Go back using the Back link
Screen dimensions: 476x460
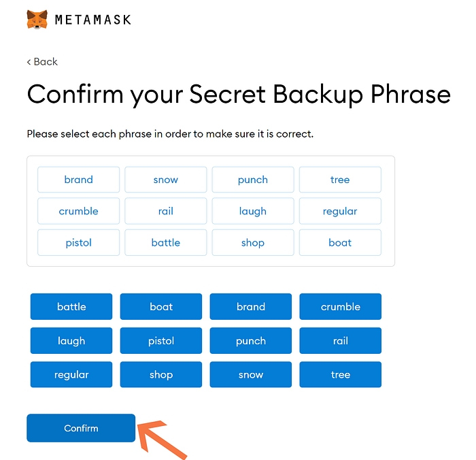(42, 61)
